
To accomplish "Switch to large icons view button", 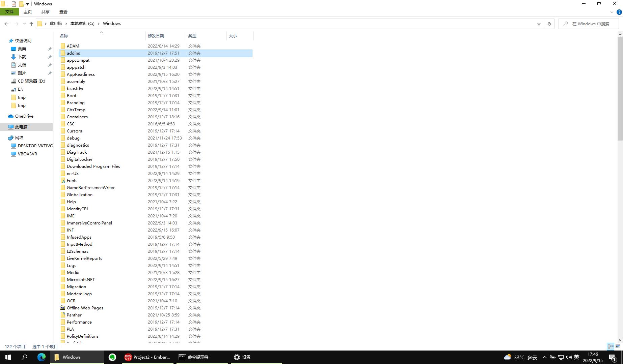I will coord(618,346).
